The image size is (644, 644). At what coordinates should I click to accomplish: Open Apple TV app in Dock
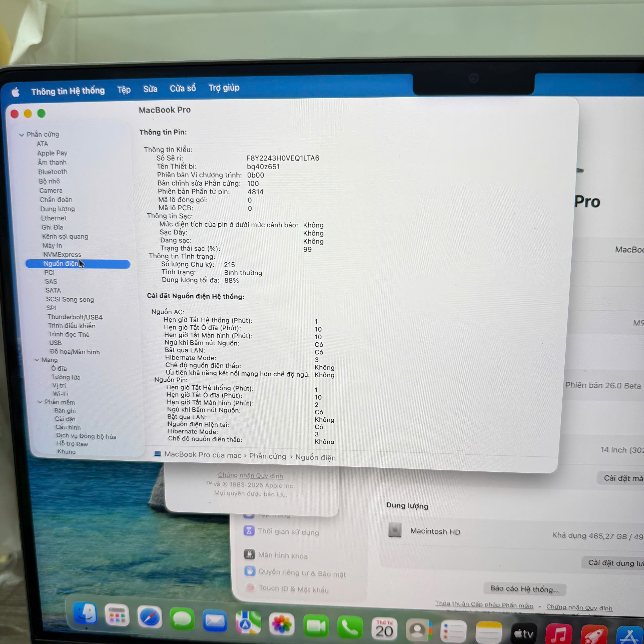pos(524,633)
